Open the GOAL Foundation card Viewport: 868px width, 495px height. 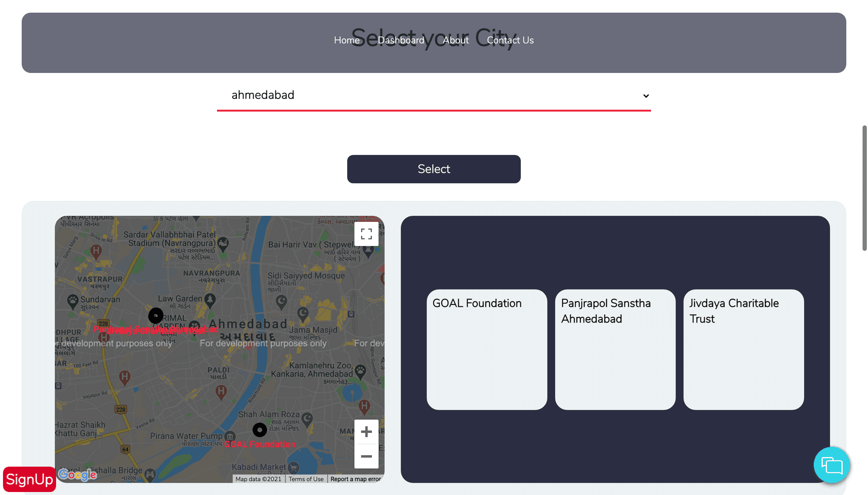point(487,350)
